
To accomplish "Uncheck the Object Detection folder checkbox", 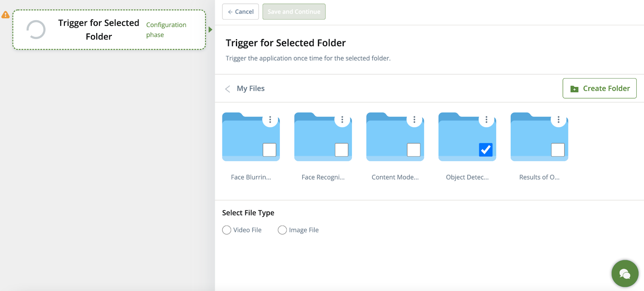I will tap(486, 150).
